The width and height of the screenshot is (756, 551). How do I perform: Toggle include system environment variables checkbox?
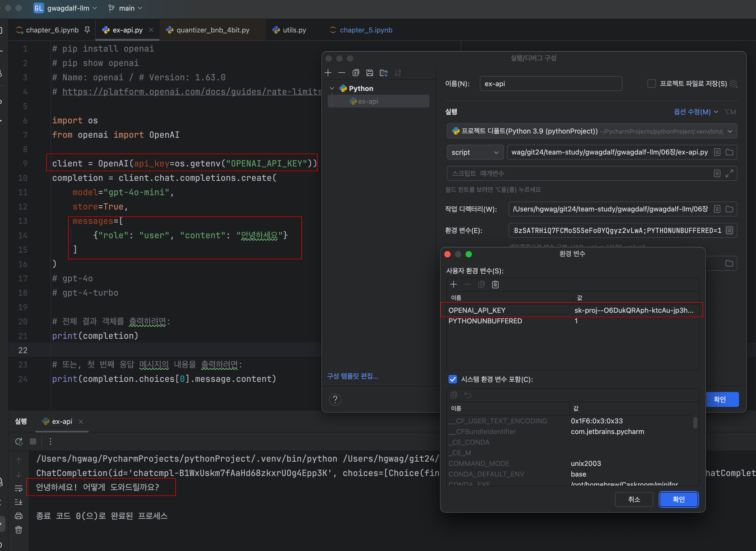pos(453,379)
